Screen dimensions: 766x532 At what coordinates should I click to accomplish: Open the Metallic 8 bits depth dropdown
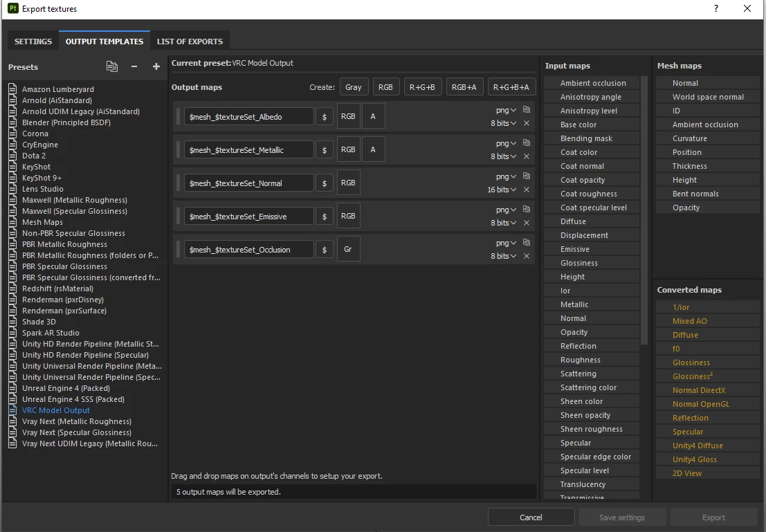pos(504,156)
